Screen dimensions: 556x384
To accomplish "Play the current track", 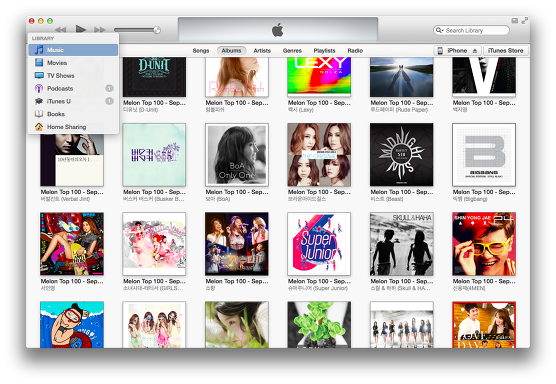I will coord(80,29).
